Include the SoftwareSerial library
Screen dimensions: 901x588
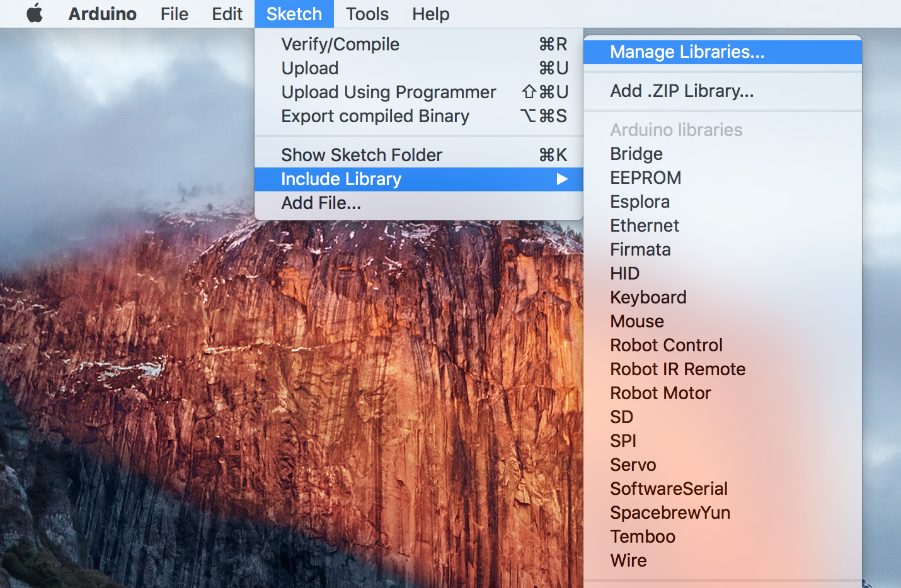coord(723,489)
